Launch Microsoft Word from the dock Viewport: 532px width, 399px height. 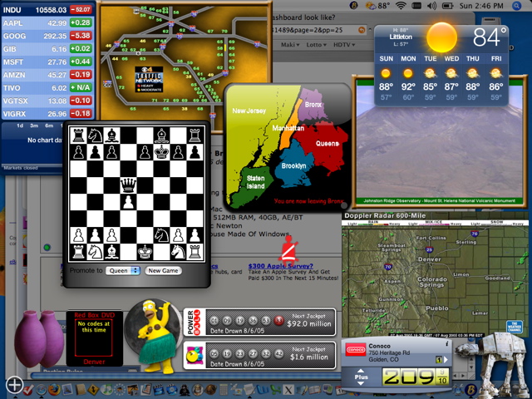(263, 390)
